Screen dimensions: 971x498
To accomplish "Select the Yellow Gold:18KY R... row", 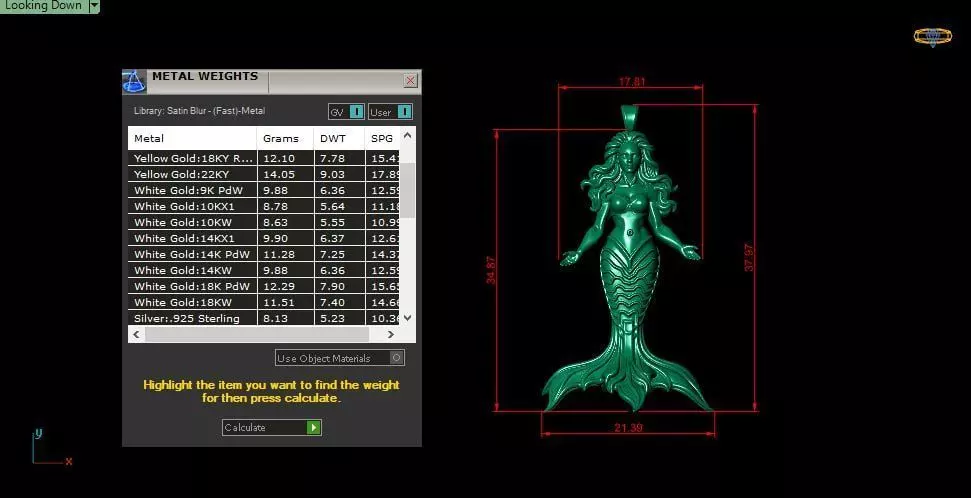I will 264,159.
